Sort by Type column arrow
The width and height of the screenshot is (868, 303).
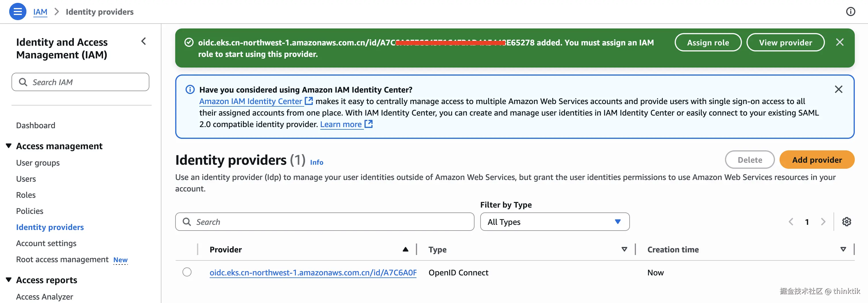[624, 249]
